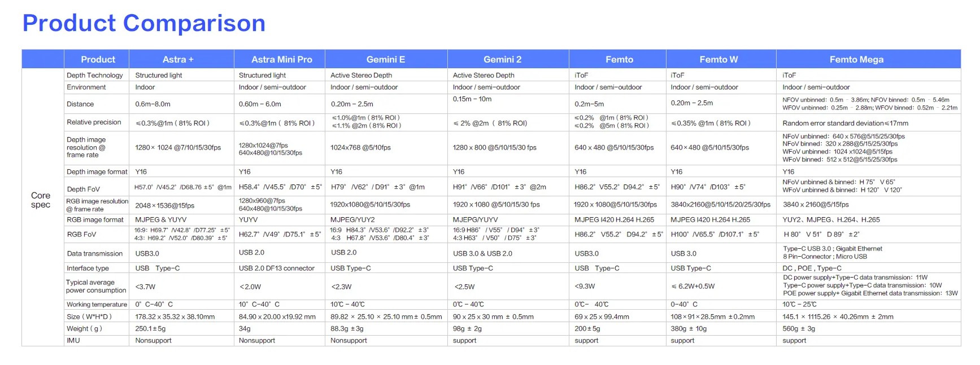Click the Depth Technology row label

click(94, 75)
